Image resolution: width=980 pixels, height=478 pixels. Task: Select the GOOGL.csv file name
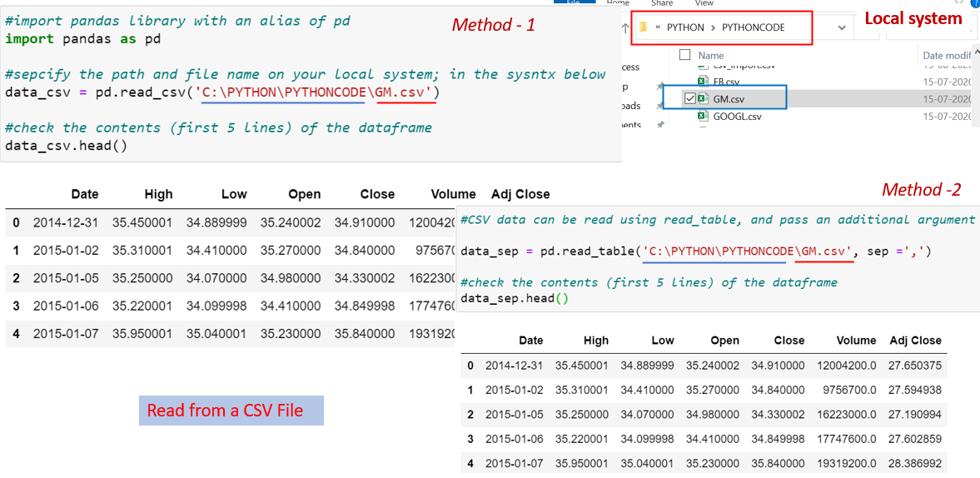pos(737,117)
